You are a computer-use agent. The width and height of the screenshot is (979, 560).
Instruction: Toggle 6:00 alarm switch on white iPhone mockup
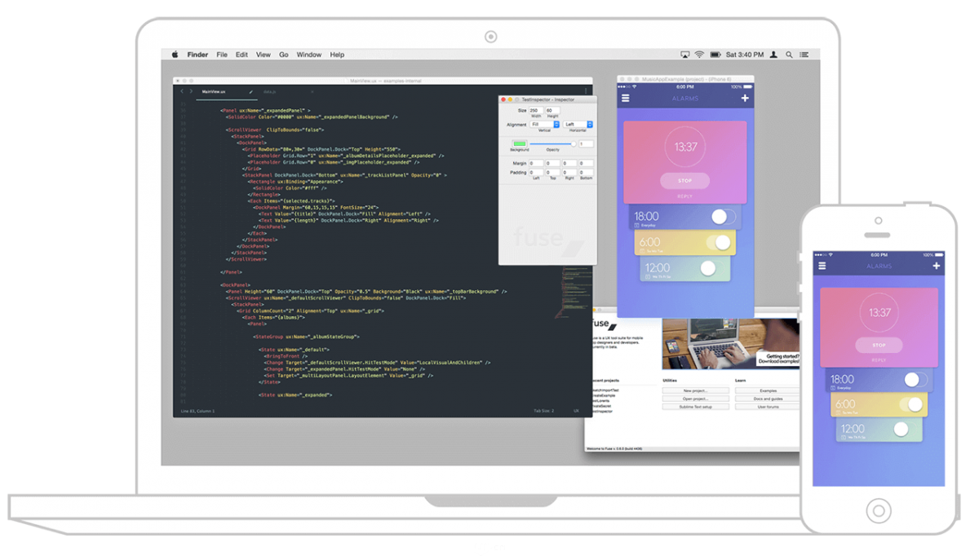910,404
